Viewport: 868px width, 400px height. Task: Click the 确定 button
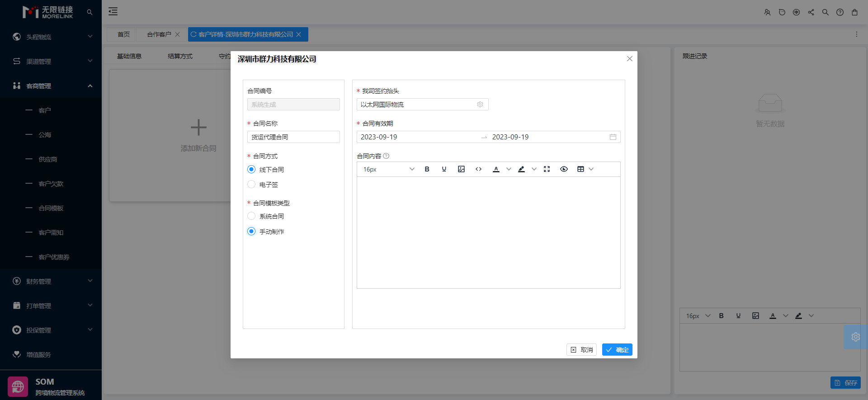pos(617,350)
